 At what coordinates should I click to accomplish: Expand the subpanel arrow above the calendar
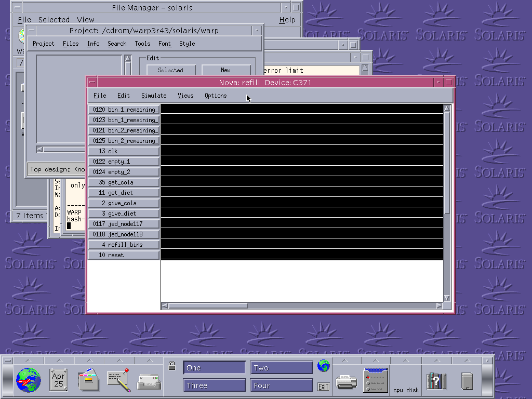coord(59,361)
